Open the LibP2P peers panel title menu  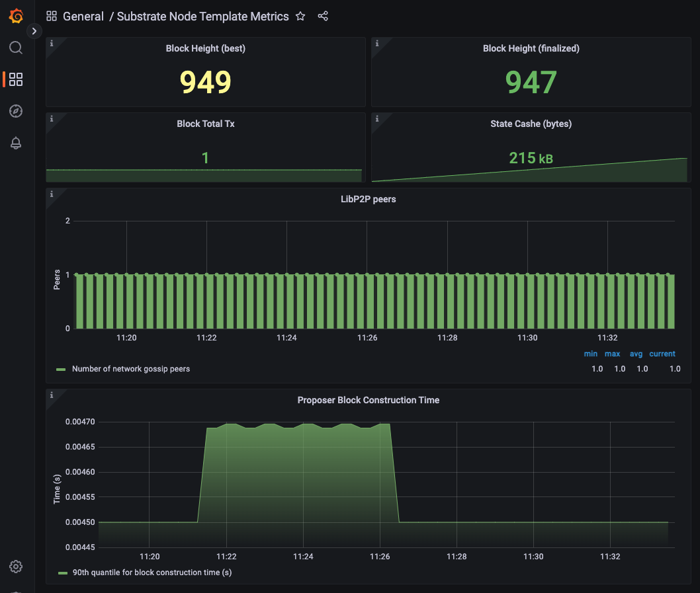tap(369, 199)
